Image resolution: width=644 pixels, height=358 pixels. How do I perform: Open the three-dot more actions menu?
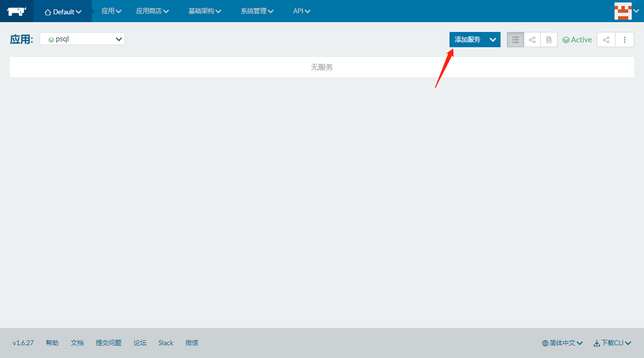[625, 40]
